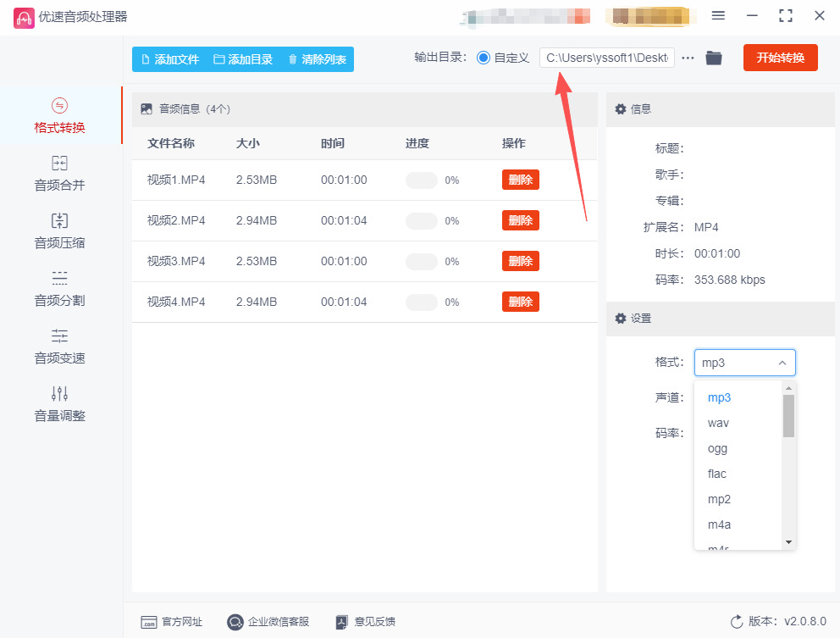
Task: Click format list scrollbar up arrow
Action: coord(788,387)
